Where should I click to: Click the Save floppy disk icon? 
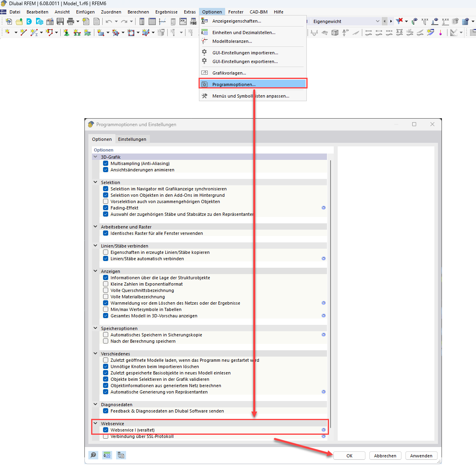click(x=60, y=21)
